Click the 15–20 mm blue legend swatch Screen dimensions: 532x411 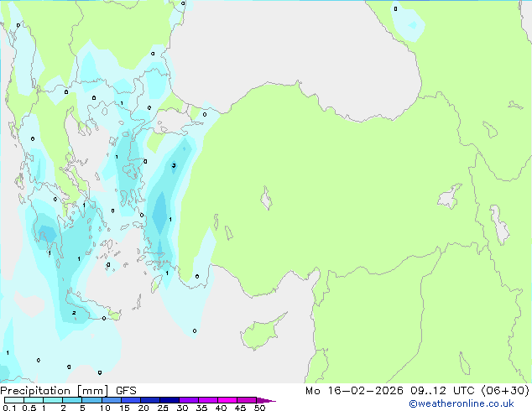(131, 400)
